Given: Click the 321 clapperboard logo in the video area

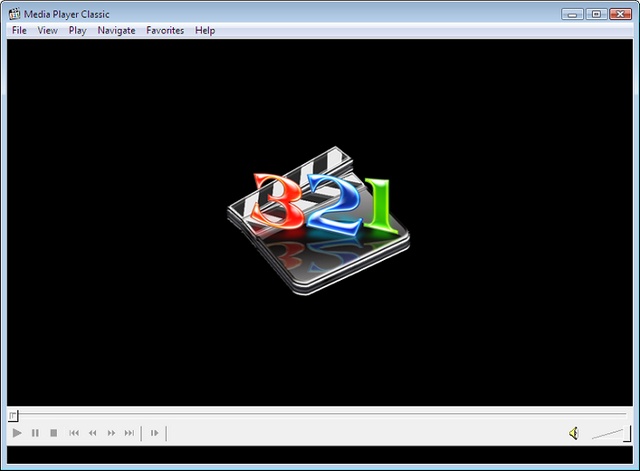Looking at the screenshot, I should tap(318, 220).
